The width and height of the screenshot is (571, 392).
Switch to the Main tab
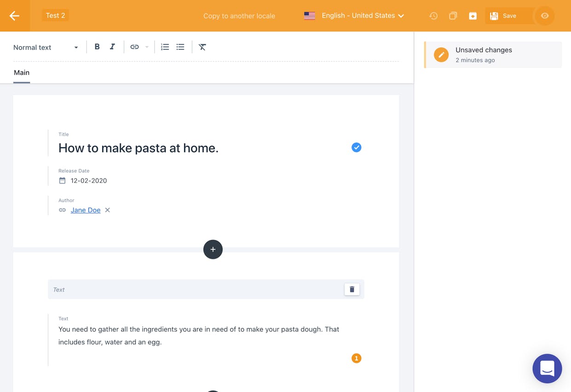pyautogui.click(x=22, y=73)
